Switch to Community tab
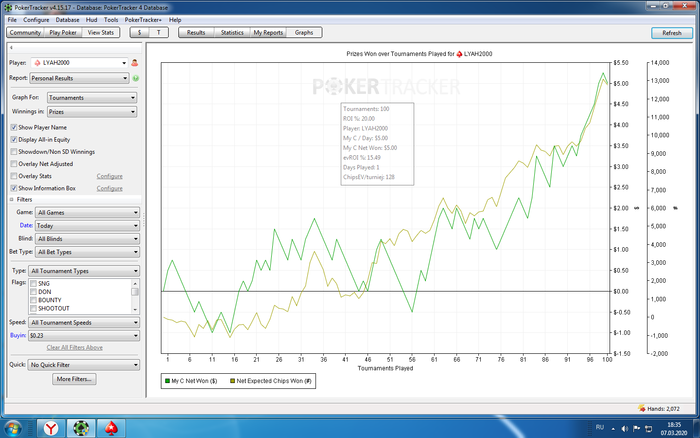This screenshot has width=700, height=438. (25, 33)
